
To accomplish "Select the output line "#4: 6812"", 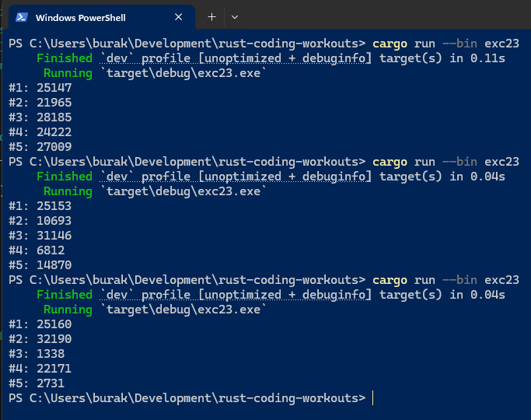I will click(36, 250).
